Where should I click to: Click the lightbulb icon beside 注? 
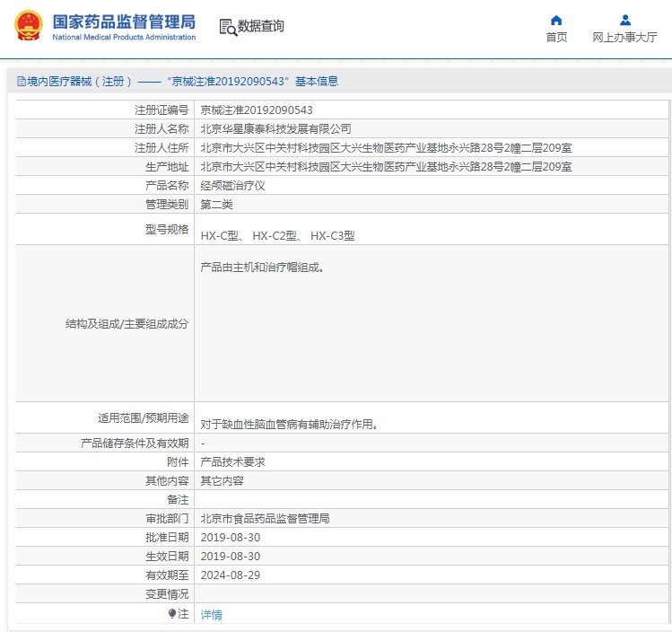(x=172, y=613)
